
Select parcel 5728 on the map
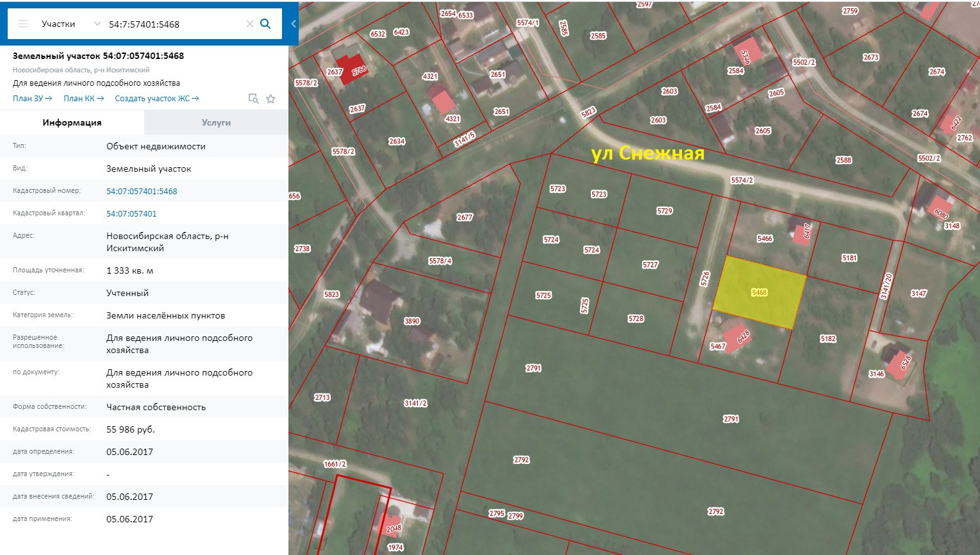(636, 319)
